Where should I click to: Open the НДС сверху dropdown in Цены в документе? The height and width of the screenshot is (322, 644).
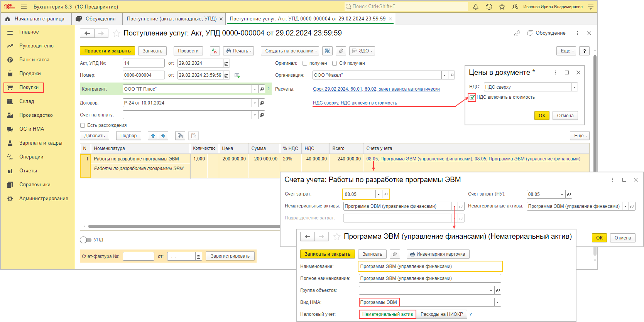(x=574, y=87)
